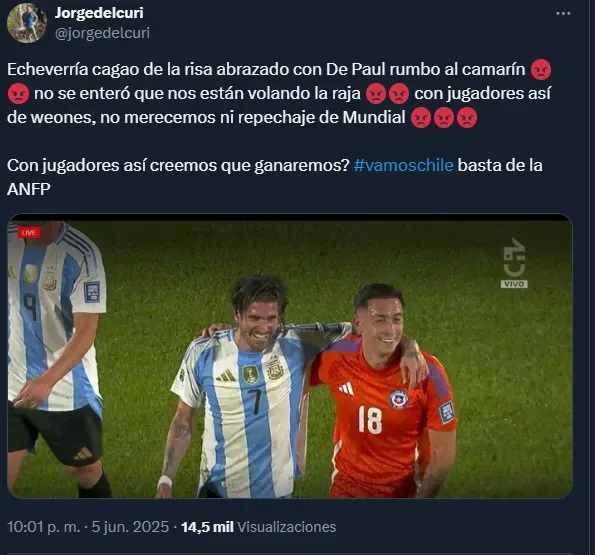Screen dimensions: 595x555
Task: View the 14,5 mil Visualizaciones count
Action: point(259,527)
